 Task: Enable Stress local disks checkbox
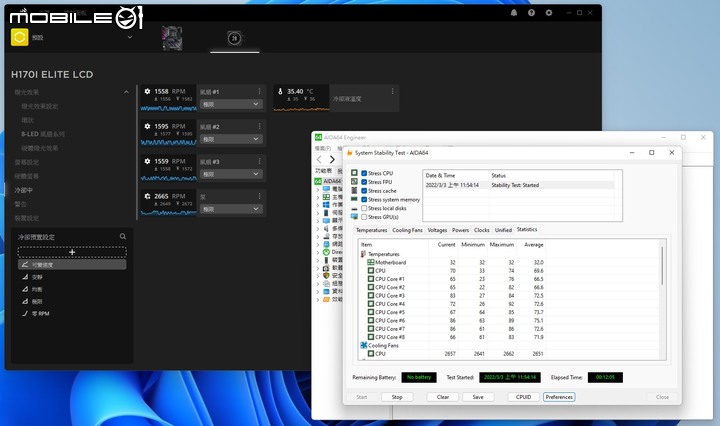tap(364, 208)
